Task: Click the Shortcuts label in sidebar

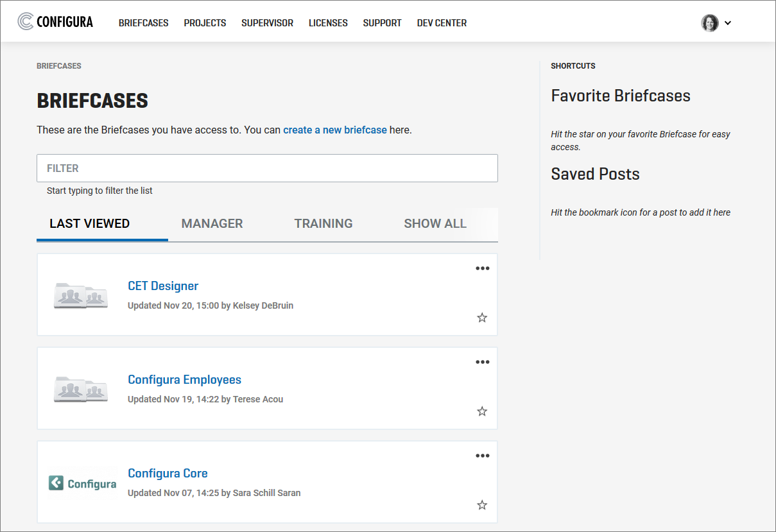Action: click(x=573, y=66)
